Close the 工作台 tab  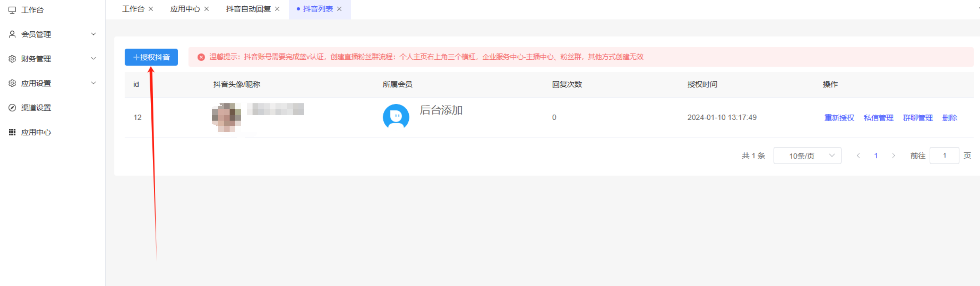[151, 9]
